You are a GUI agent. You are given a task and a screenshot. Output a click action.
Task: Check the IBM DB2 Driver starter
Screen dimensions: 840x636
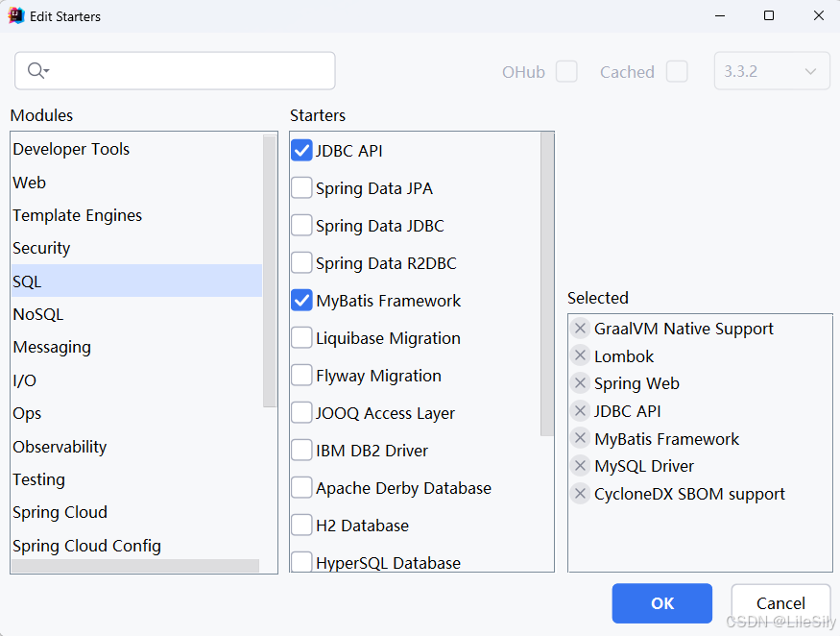(x=301, y=451)
